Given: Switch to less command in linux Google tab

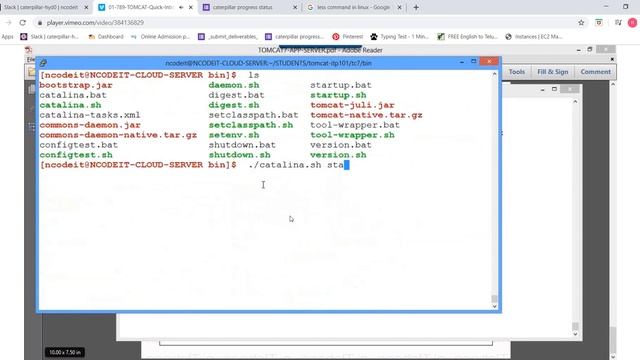Looking at the screenshot, I should pyautogui.click(x=353, y=7).
